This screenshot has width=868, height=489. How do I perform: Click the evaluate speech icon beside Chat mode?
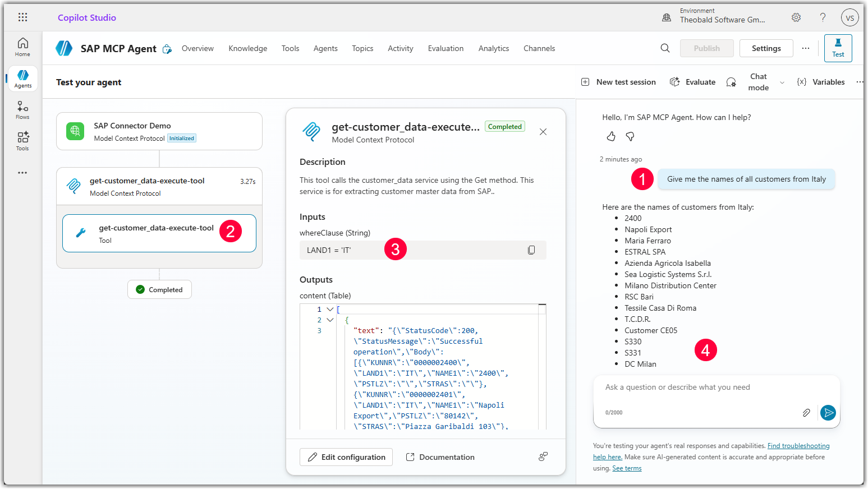[x=731, y=82]
